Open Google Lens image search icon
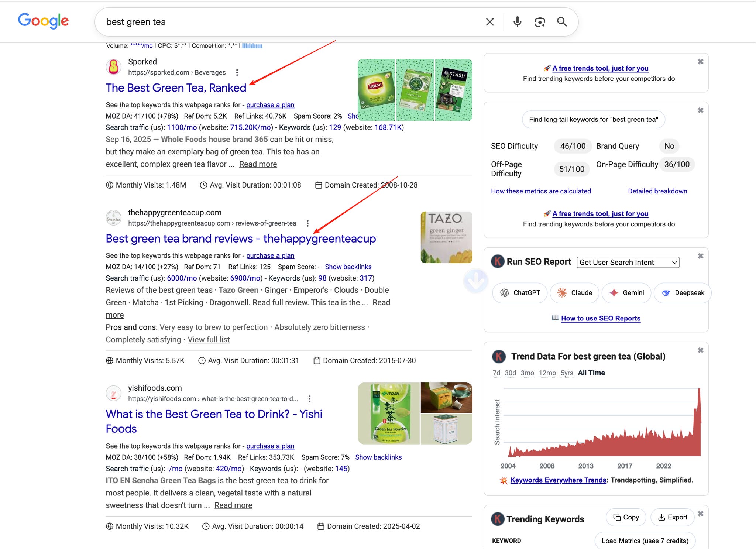The width and height of the screenshot is (756, 549). click(x=540, y=22)
